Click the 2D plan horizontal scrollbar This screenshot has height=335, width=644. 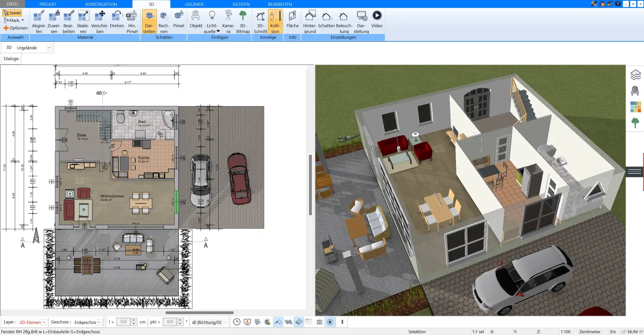click(200, 313)
